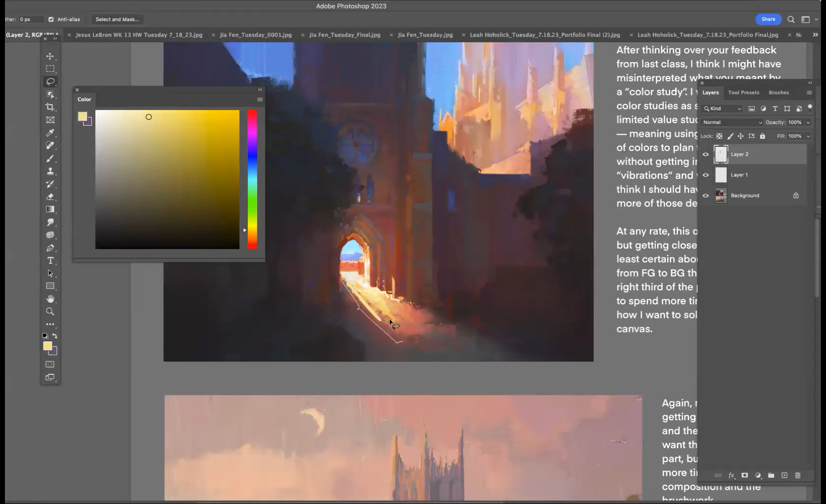The image size is (826, 504).
Task: Select the Move tool
Action: 50,56
